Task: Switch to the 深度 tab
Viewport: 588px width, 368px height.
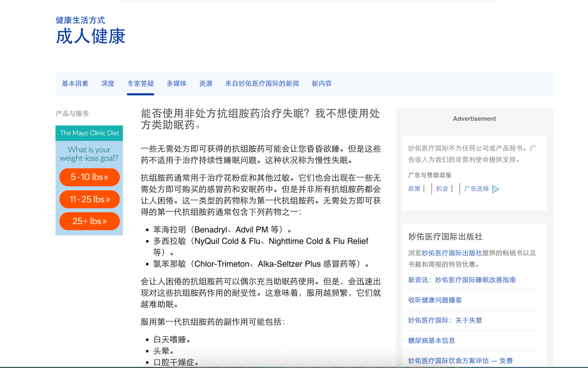Action: (x=108, y=83)
